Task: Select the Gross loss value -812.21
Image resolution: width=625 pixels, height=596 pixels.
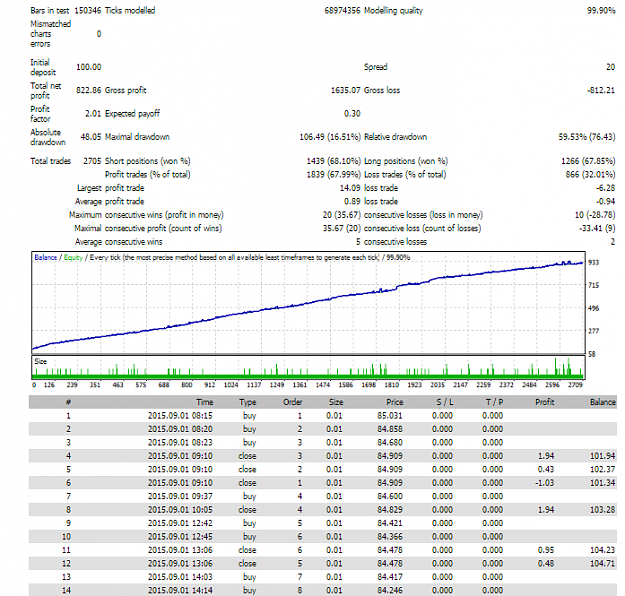Action: 601,90
